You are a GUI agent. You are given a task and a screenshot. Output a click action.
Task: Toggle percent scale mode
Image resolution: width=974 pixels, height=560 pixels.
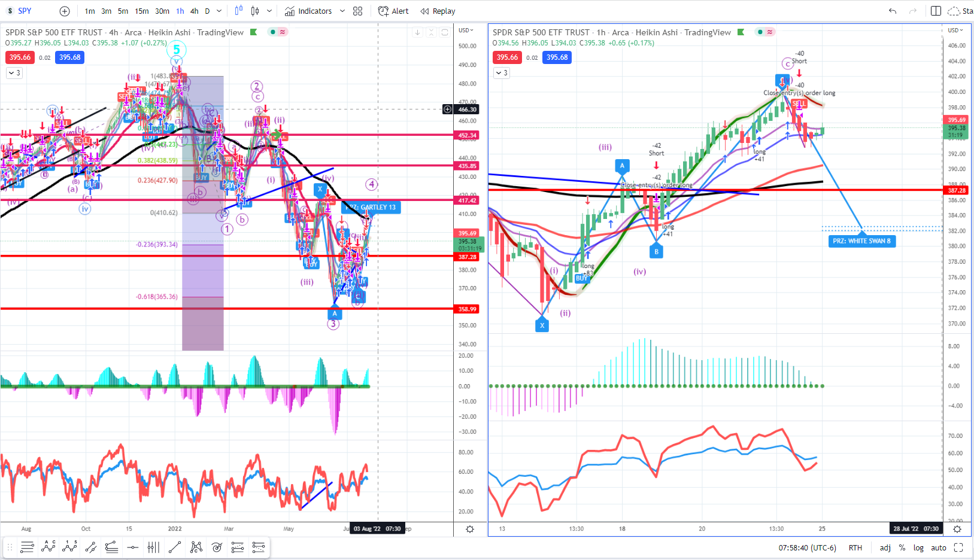pyautogui.click(x=902, y=547)
